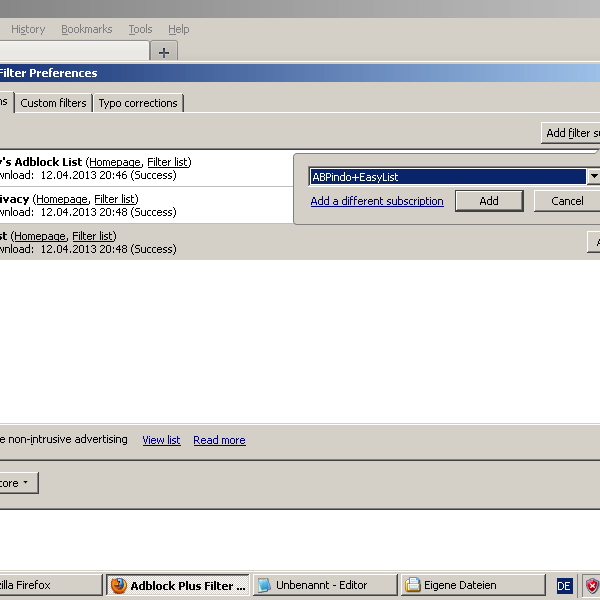Screen dimensions: 600x600
Task: Open the History menu
Action: pos(28,29)
